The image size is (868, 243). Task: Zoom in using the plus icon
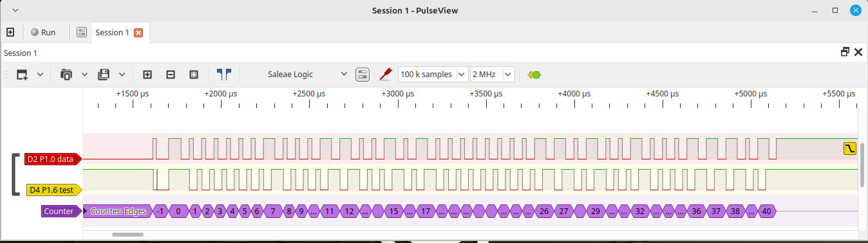[147, 74]
